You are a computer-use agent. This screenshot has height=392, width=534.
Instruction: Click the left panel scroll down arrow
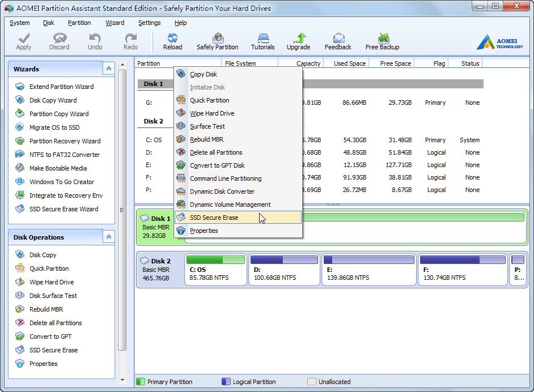(122, 380)
